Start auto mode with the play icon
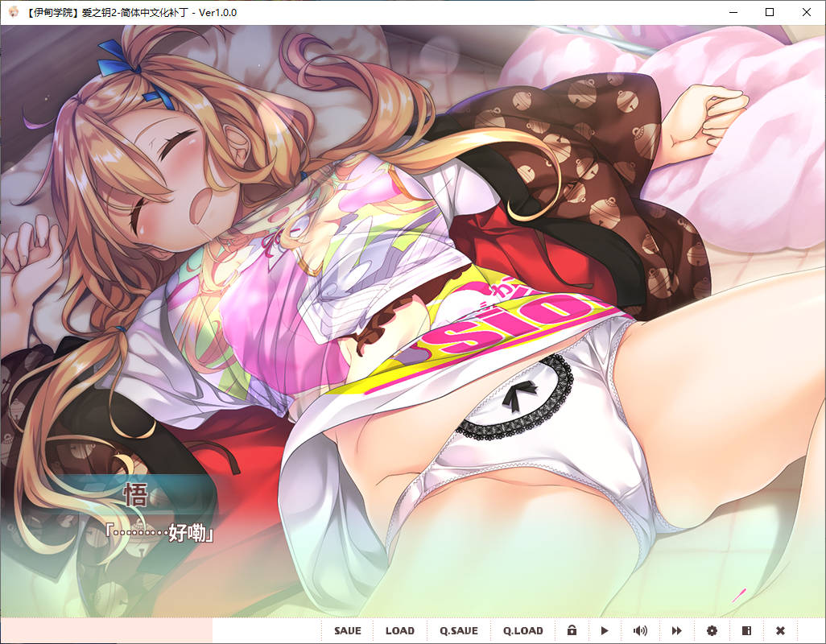Image resolution: width=826 pixels, height=644 pixels. click(x=605, y=630)
